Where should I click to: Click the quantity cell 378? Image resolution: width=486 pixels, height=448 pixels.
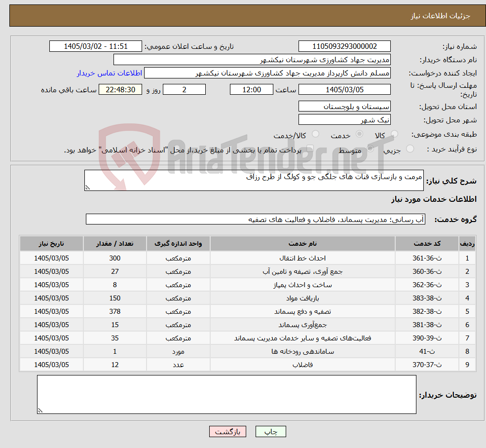[x=114, y=312]
